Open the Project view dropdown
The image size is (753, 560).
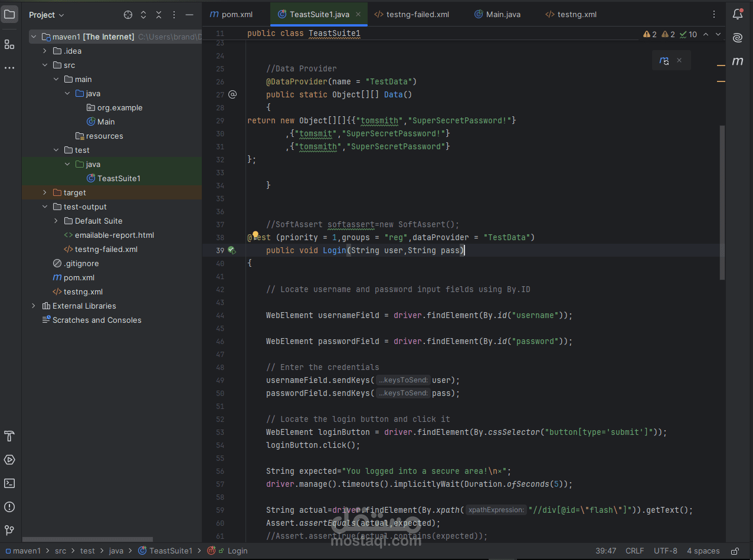(x=47, y=15)
